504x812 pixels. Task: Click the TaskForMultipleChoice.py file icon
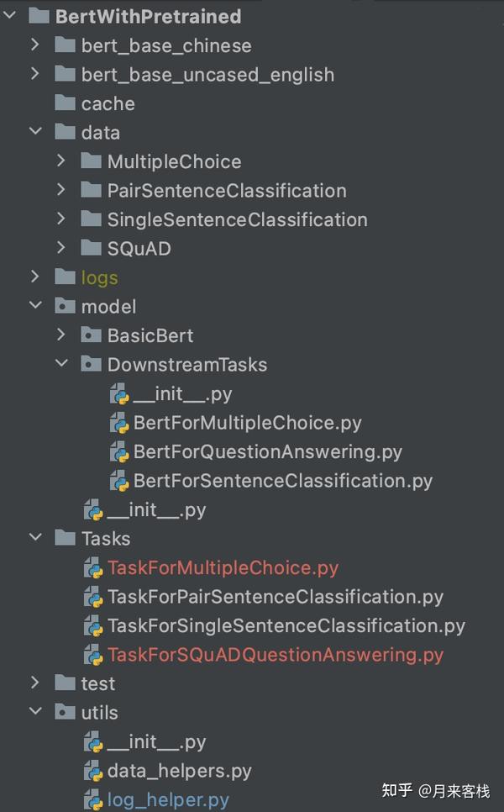coord(94,568)
